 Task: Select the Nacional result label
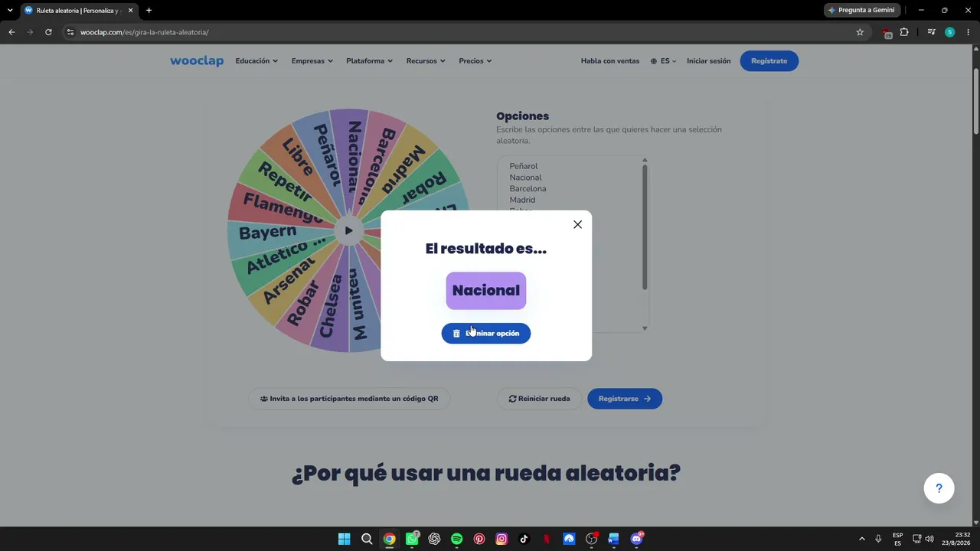point(486,291)
